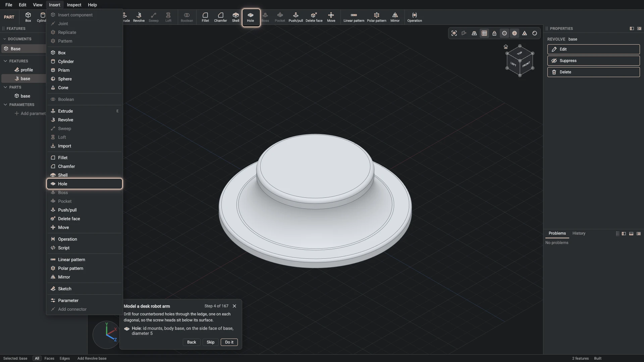Select the Revolve toolbar tool
Image resolution: width=644 pixels, height=362 pixels.
coord(139,17)
